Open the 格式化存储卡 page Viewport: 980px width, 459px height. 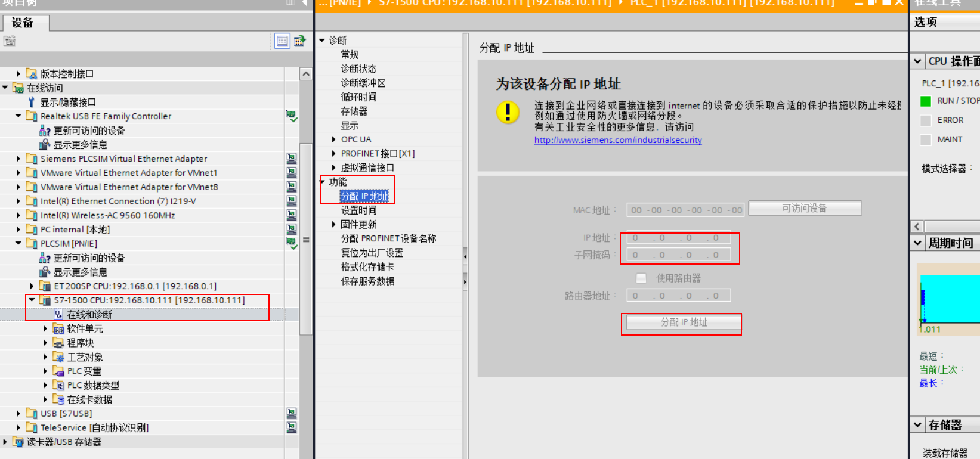[x=367, y=267]
